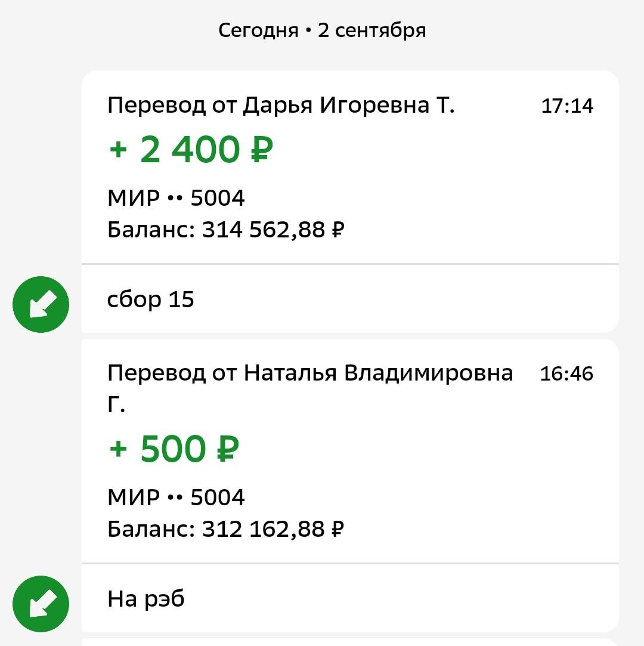Tap the 17:14 timestamp
Screen dimensions: 644x646
pyautogui.click(x=567, y=106)
